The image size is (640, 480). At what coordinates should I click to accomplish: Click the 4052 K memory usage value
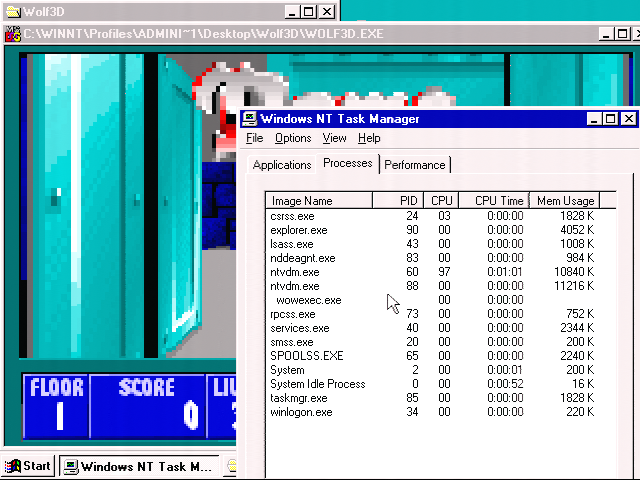[577, 230]
